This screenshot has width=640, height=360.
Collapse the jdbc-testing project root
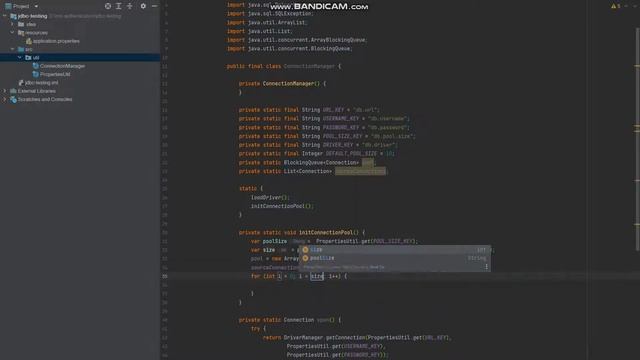click(5, 16)
